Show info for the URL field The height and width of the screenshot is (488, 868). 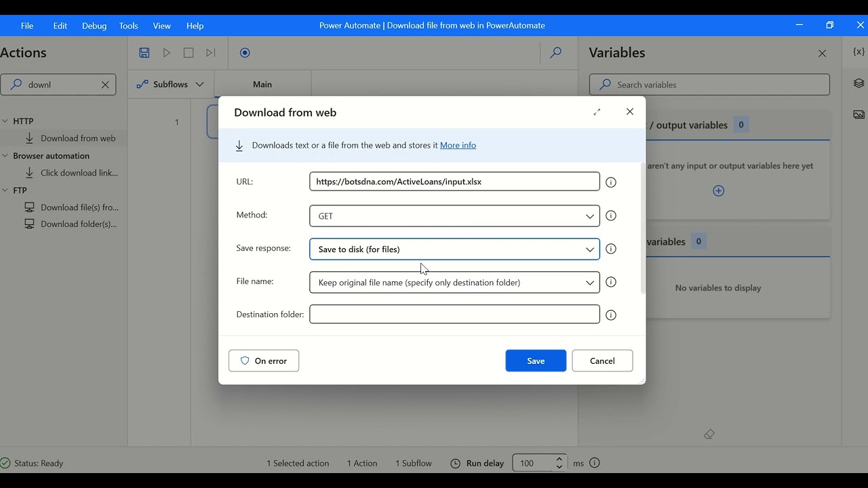coord(611,182)
